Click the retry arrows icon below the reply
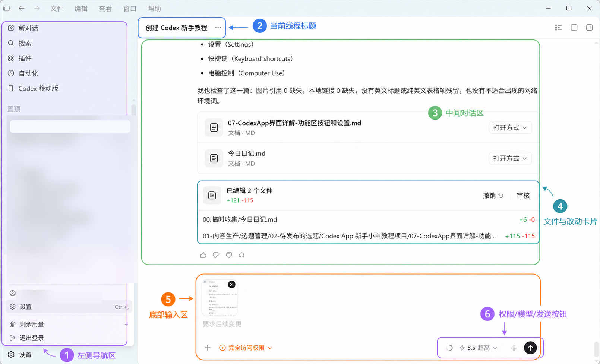The height and width of the screenshot is (364, 600). [241, 255]
